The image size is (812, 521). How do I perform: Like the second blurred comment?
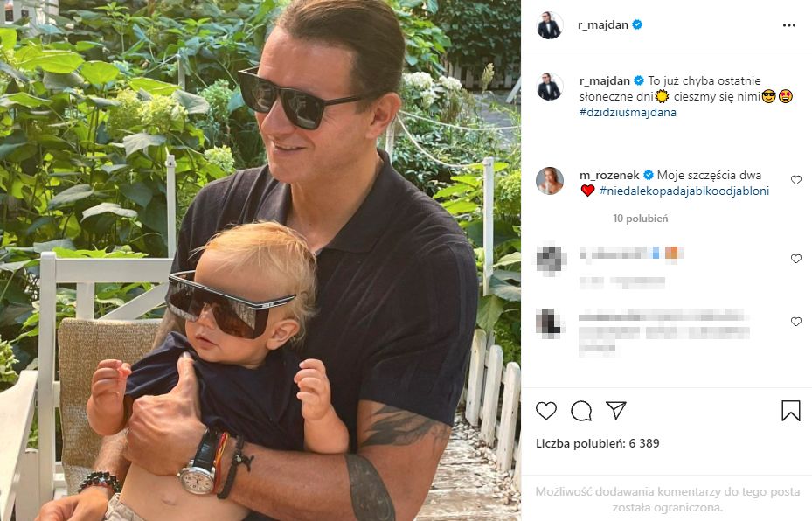[x=795, y=322]
